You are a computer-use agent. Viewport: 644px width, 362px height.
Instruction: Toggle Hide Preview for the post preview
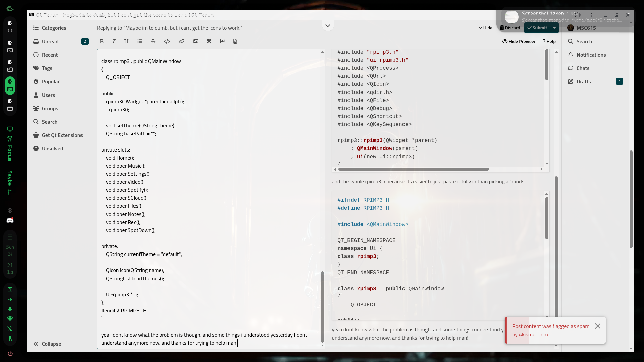point(519,41)
